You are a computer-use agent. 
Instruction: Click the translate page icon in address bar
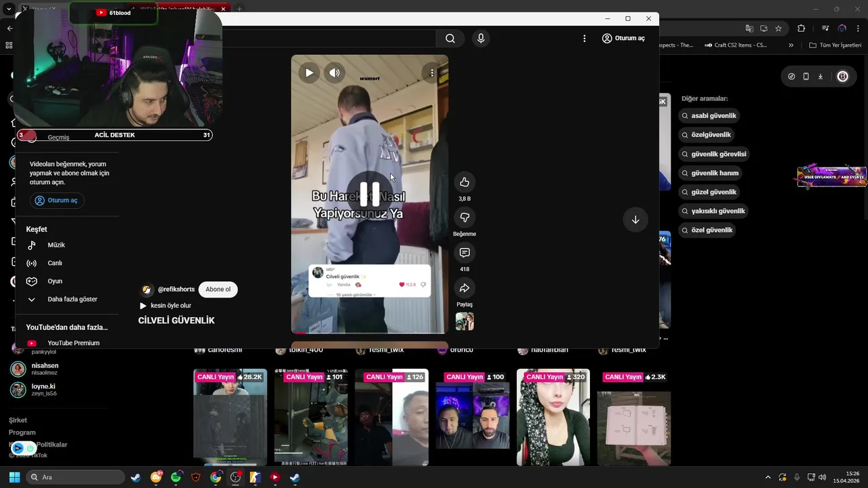click(x=749, y=28)
